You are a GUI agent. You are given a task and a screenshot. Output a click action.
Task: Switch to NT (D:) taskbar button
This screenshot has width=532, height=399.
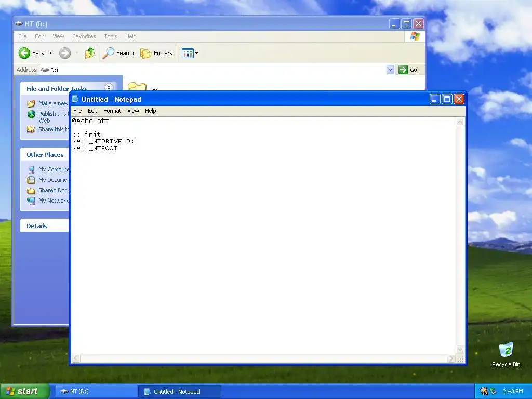click(96, 392)
